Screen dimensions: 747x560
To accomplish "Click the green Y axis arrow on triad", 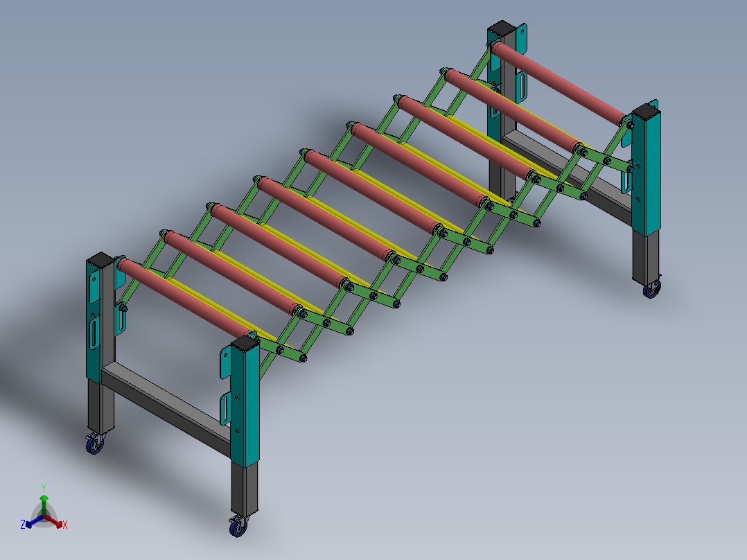I will [44, 505].
